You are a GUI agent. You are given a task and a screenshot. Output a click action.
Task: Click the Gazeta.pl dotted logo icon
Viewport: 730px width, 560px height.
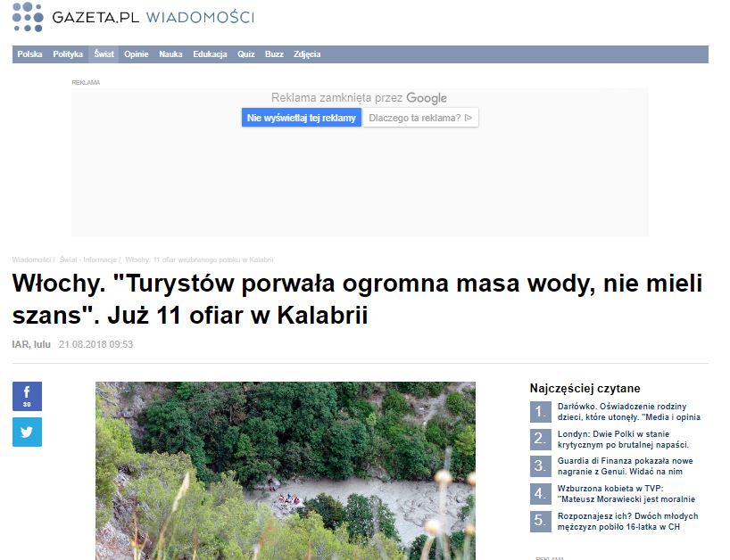click(x=28, y=17)
